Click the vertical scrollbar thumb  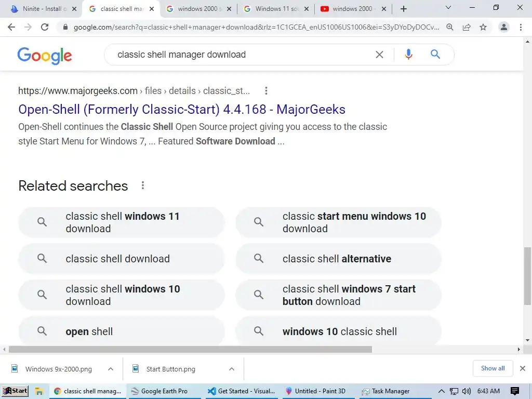tap(527, 276)
